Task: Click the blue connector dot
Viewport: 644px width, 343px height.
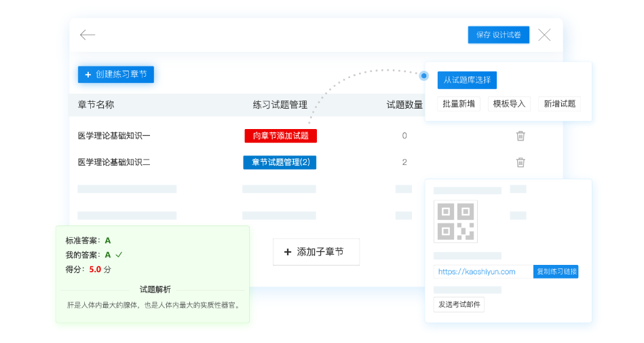Action: click(x=424, y=75)
